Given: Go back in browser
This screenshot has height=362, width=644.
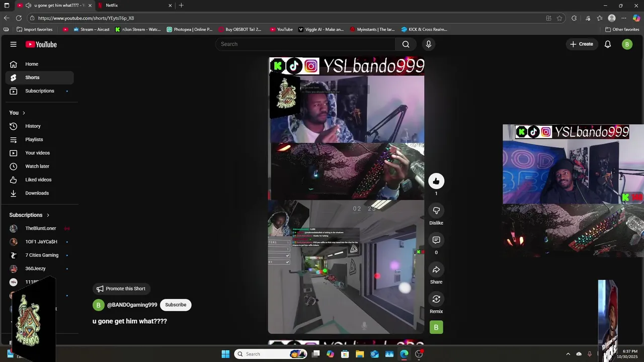Looking at the screenshot, I should [x=7, y=18].
